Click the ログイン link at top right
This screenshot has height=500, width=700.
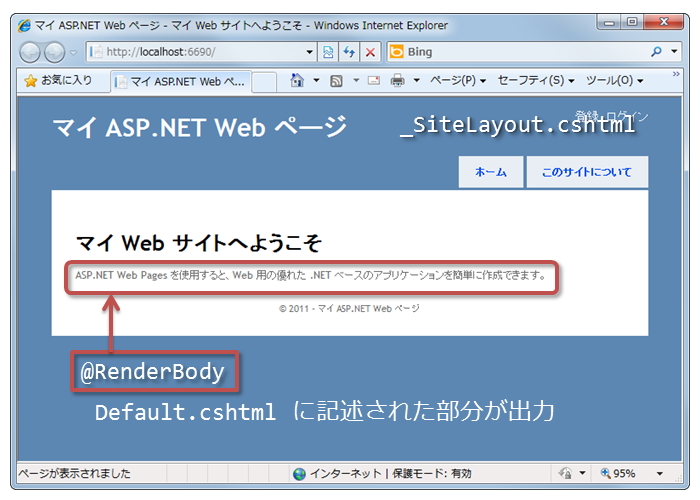tap(627, 117)
